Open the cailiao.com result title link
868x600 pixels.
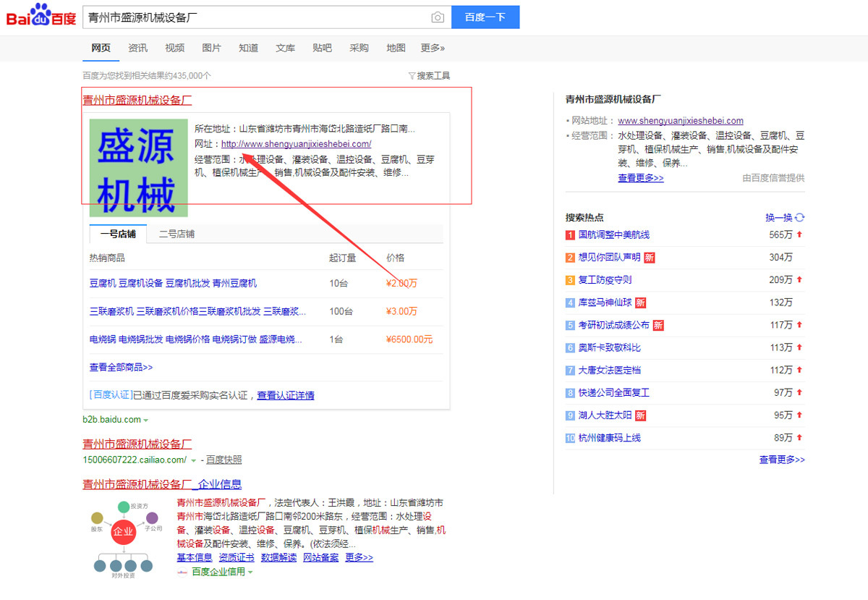[x=137, y=444]
